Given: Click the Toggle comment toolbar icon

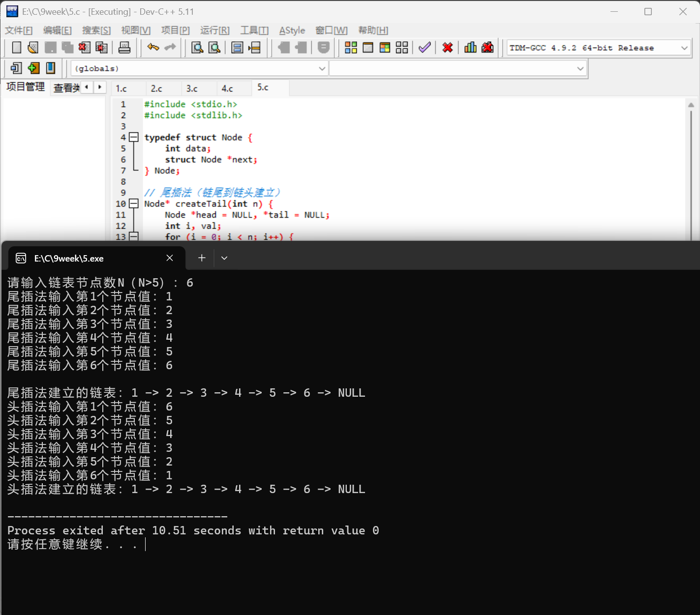Looking at the screenshot, I should (323, 48).
